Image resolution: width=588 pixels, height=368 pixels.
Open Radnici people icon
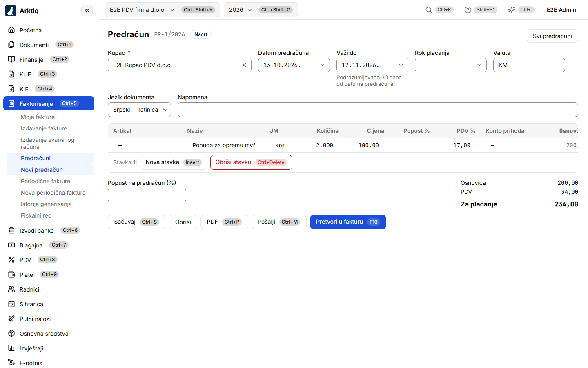[11, 289]
